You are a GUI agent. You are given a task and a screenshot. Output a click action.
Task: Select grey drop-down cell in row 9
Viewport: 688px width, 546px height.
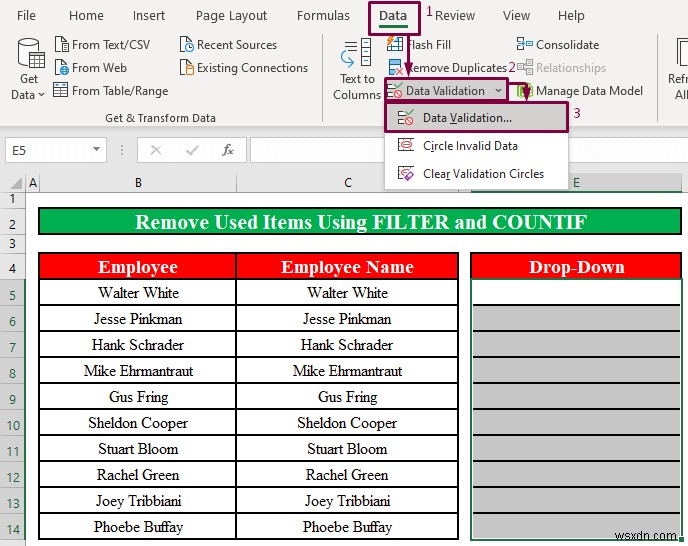pyautogui.click(x=576, y=396)
